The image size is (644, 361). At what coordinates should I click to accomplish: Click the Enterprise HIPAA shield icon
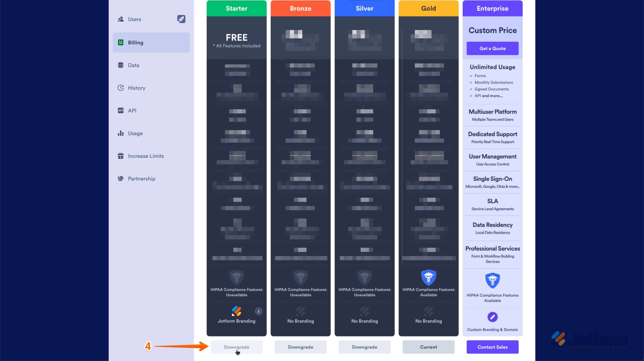coord(492,280)
